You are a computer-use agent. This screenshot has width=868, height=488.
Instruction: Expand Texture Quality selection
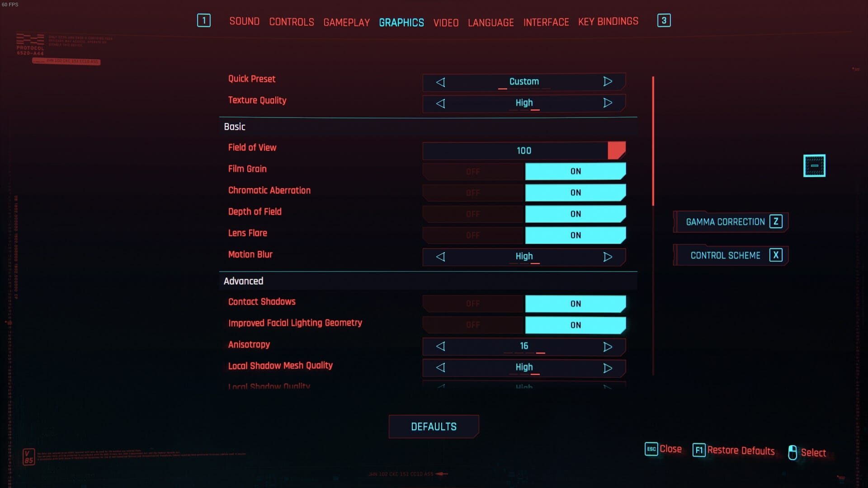[608, 103]
